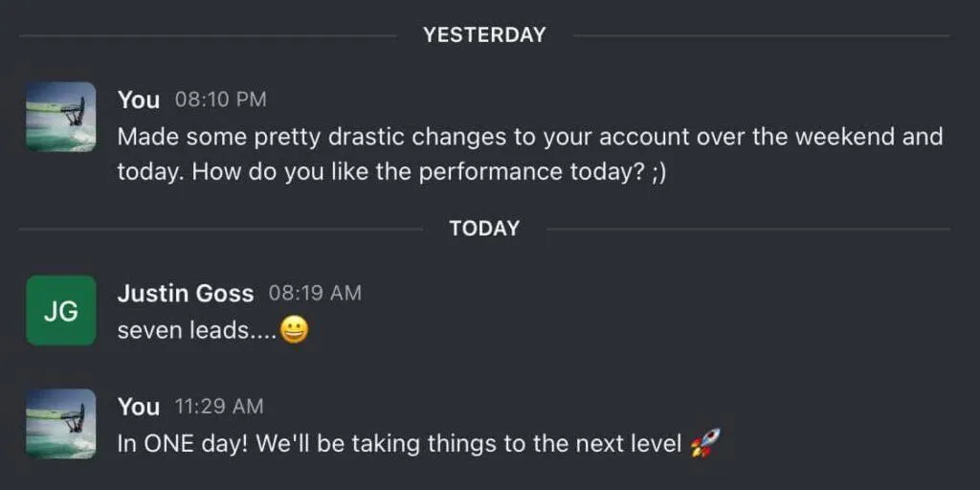Viewport: 980px width, 490px height.
Task: Select the 'seven leads....' message text
Action: [197, 331]
